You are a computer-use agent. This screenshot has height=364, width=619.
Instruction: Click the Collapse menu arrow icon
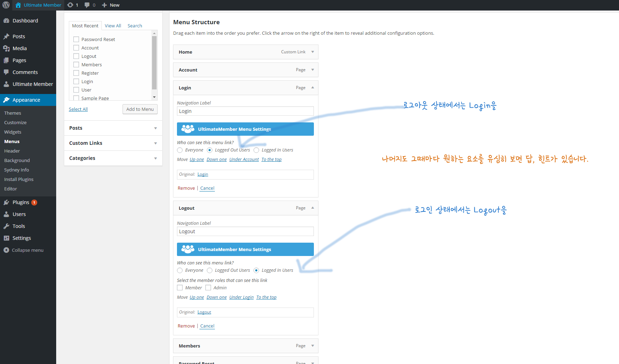click(6, 250)
